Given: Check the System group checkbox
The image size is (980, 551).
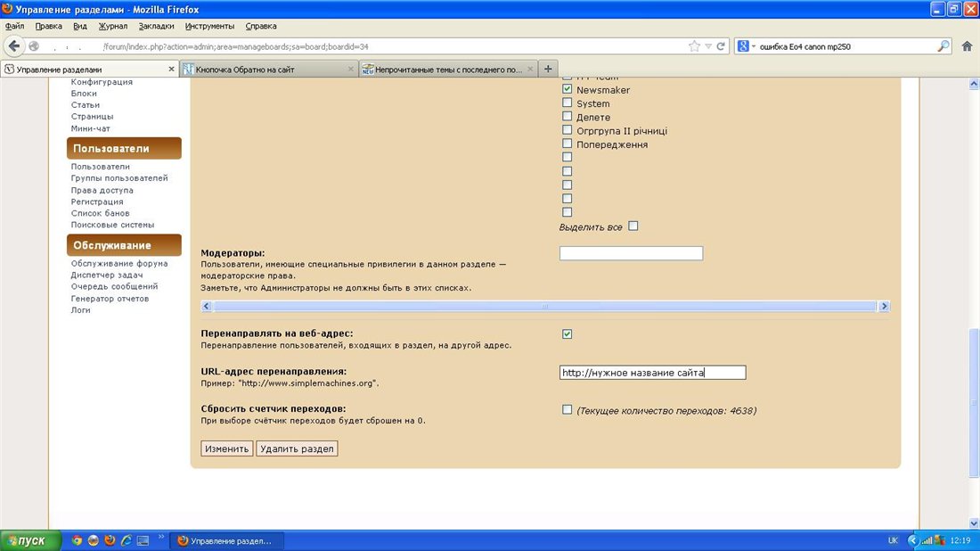Looking at the screenshot, I should (567, 103).
